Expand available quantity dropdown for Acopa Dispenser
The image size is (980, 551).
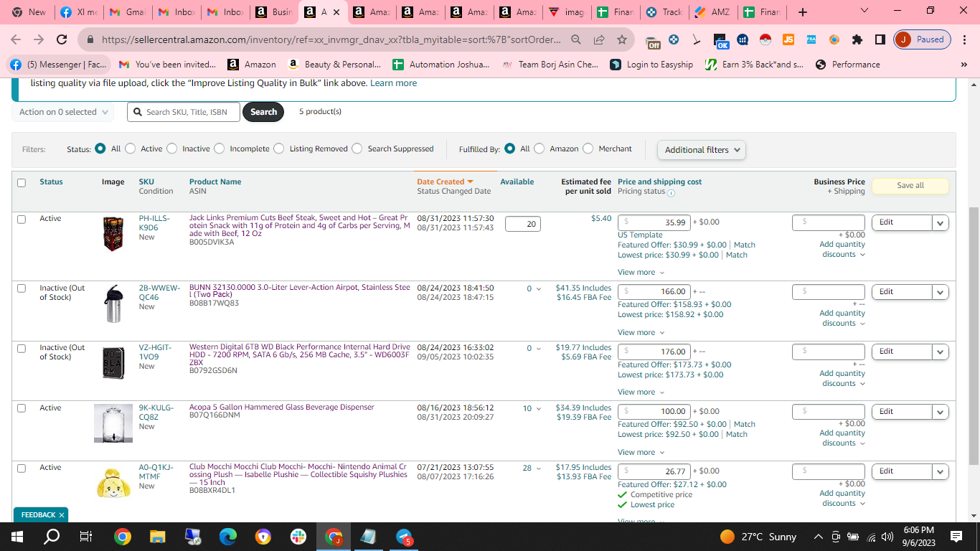pyautogui.click(x=538, y=409)
